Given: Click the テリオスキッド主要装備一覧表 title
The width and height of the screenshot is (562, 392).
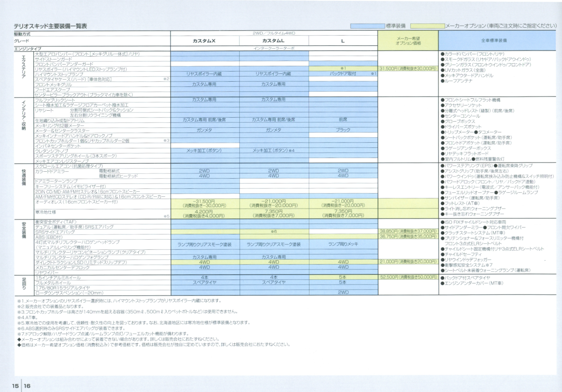Looking at the screenshot, I should tap(50, 26).
